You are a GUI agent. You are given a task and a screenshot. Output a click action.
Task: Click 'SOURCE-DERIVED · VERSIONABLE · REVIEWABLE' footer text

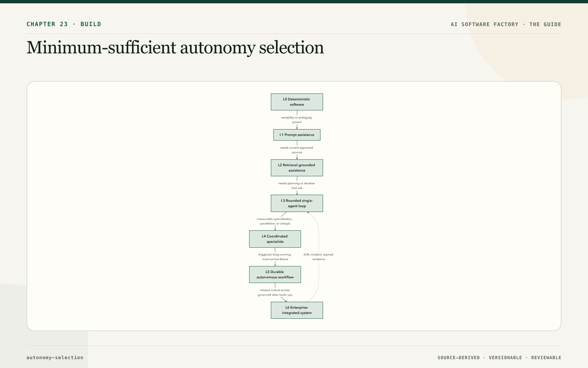[499, 358]
